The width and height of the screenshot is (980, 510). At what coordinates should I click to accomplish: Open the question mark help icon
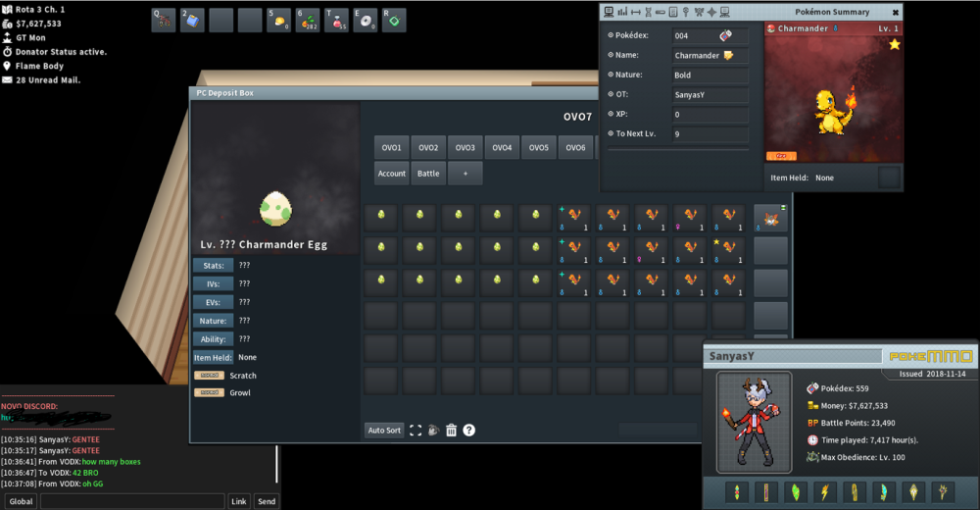(468, 431)
